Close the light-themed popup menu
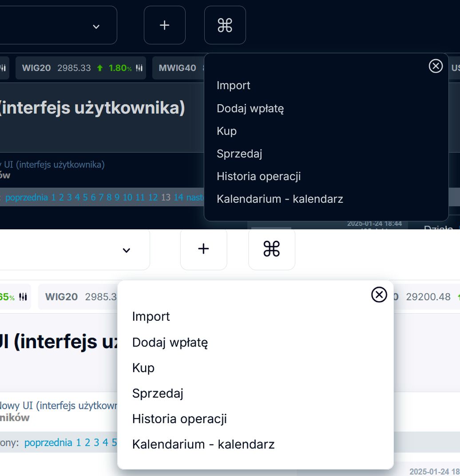The width and height of the screenshot is (460, 476). [x=379, y=295]
